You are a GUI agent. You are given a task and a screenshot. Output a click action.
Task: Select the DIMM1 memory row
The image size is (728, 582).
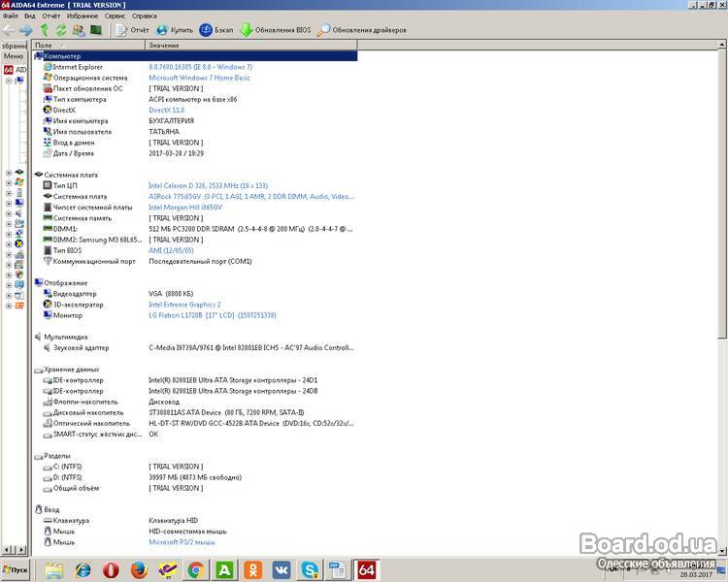point(195,229)
